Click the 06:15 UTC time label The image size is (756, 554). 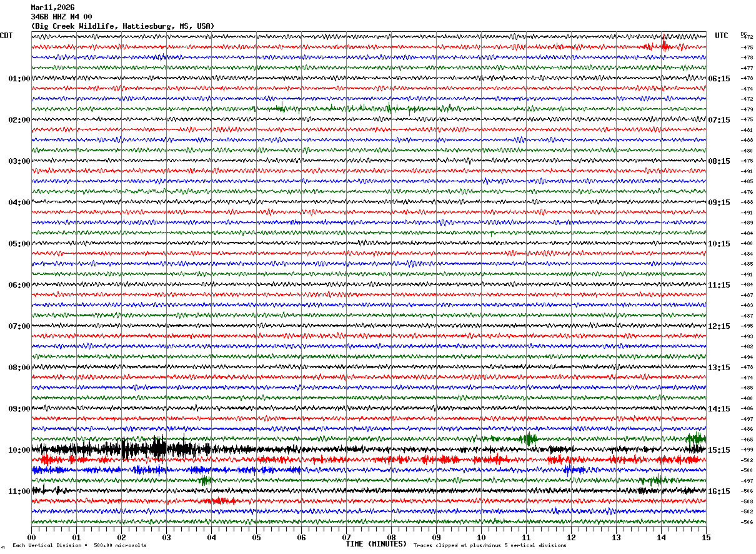tap(719, 79)
